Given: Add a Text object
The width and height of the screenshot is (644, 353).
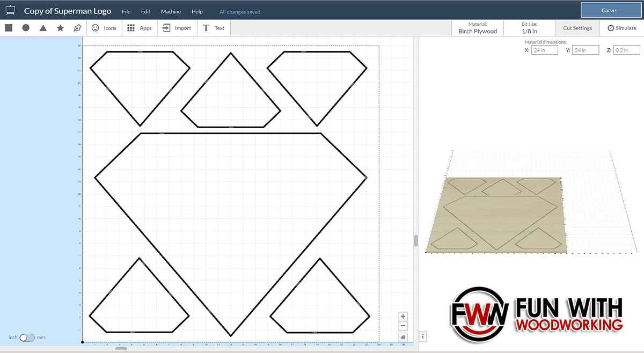Looking at the screenshot, I should (x=214, y=28).
